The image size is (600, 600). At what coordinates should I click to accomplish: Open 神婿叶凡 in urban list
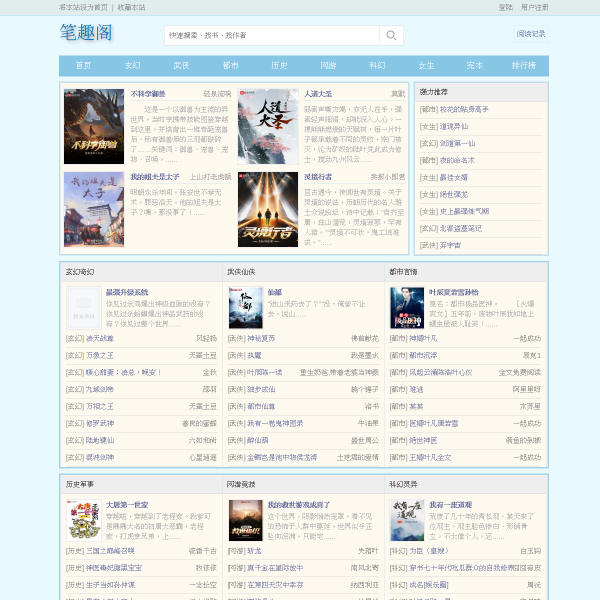423,338
